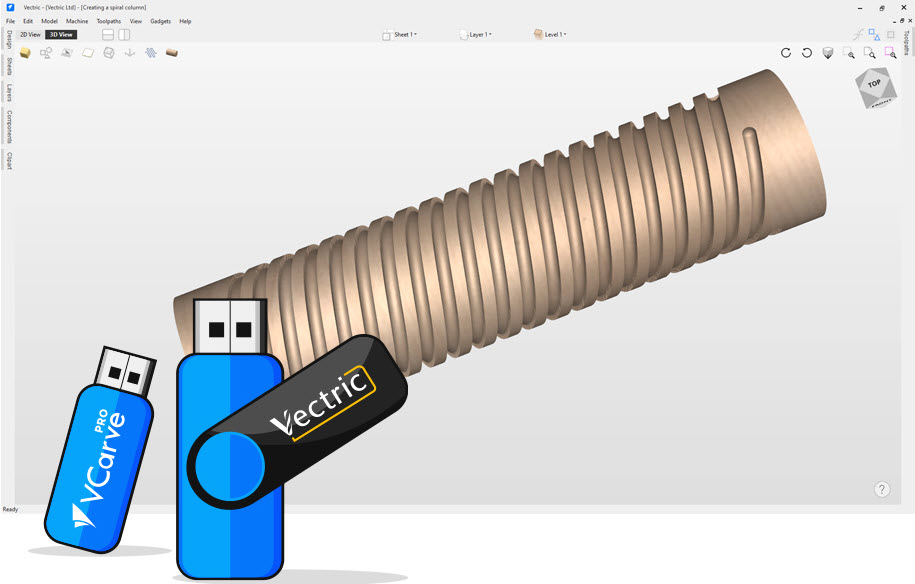Screen dimensions: 915x584
Task: Click the zoom to box icon
Action: [849, 53]
